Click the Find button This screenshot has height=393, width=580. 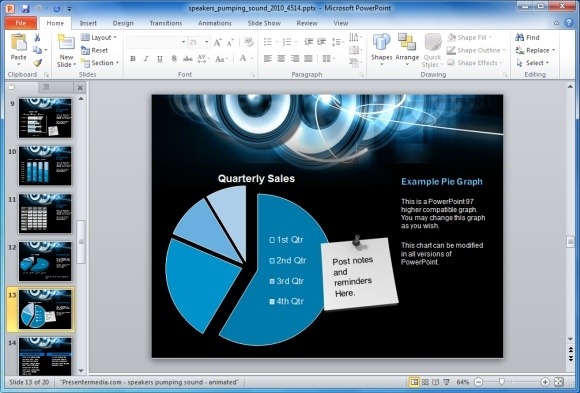click(528, 37)
